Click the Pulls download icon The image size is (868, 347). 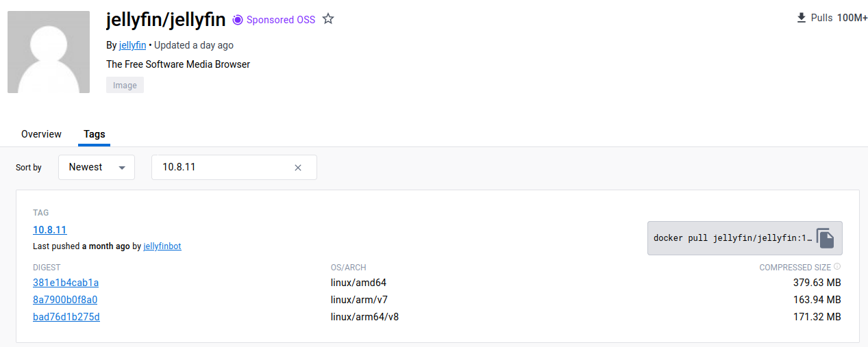click(802, 18)
